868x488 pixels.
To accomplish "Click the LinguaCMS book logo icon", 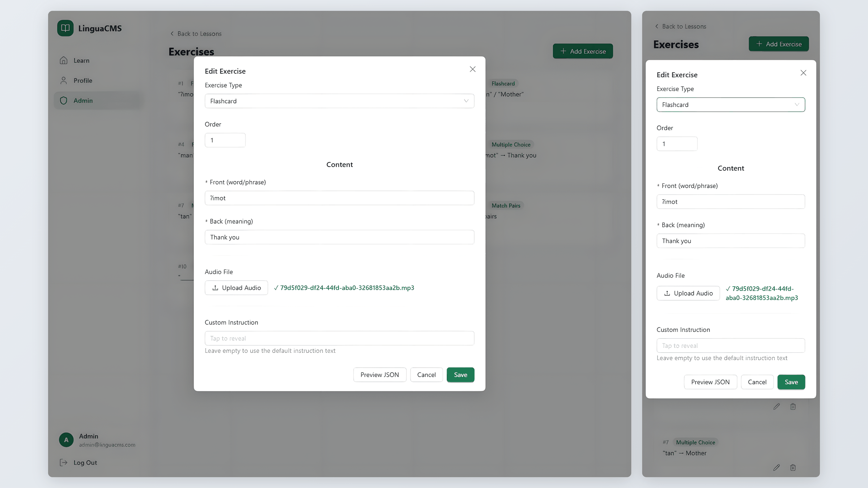I will [x=65, y=28].
